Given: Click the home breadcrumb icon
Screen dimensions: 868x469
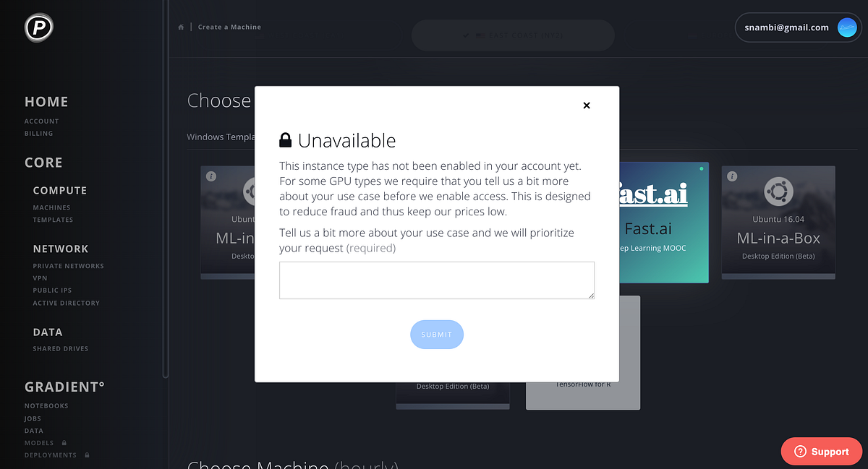Looking at the screenshot, I should pyautogui.click(x=182, y=27).
